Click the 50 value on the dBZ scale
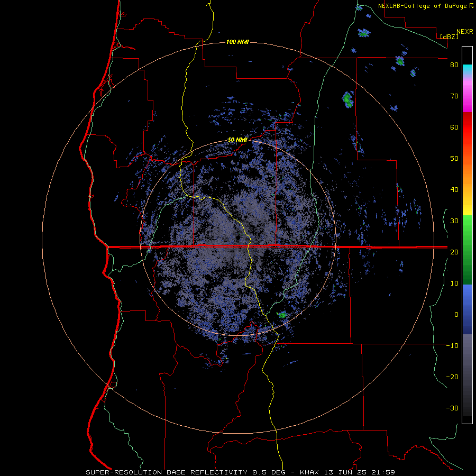This screenshot has height=476, width=476. point(454,159)
